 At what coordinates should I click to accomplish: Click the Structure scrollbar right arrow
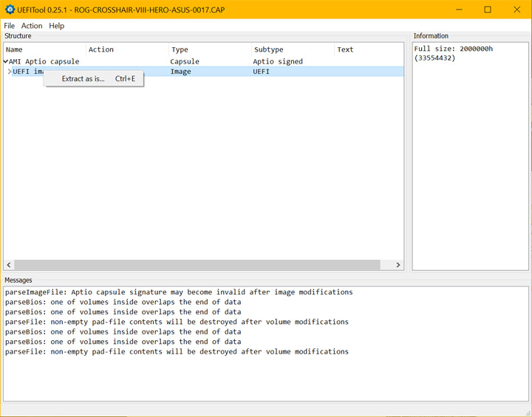(x=398, y=265)
